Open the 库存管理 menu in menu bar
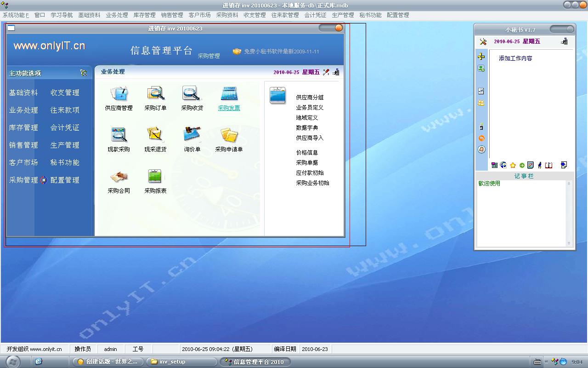The width and height of the screenshot is (588, 368). [144, 15]
